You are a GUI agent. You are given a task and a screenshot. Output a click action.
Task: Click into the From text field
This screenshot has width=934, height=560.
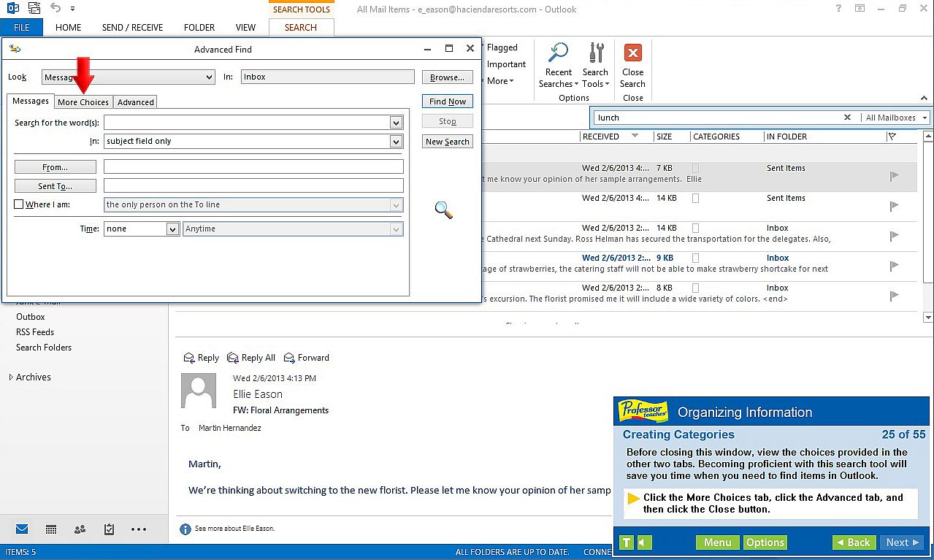253,167
